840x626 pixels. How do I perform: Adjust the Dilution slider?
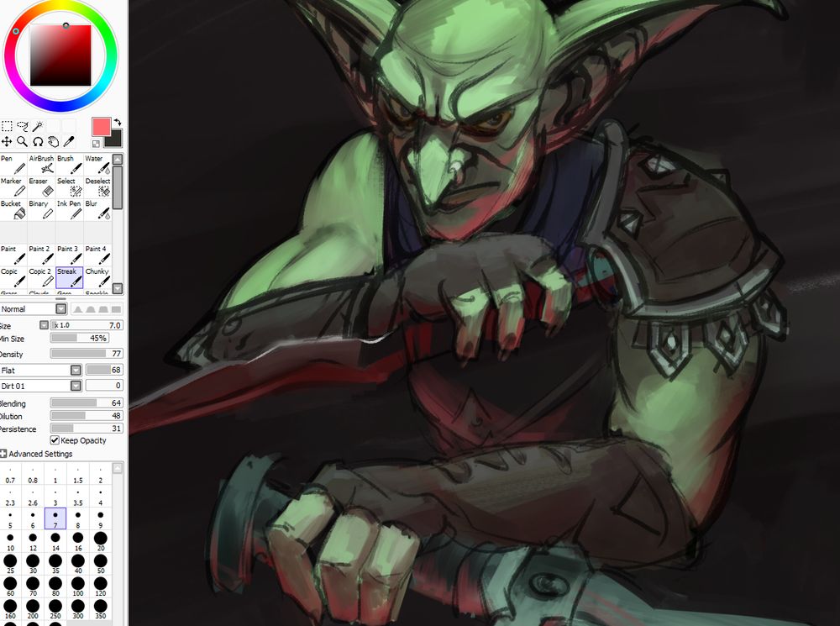coord(87,416)
